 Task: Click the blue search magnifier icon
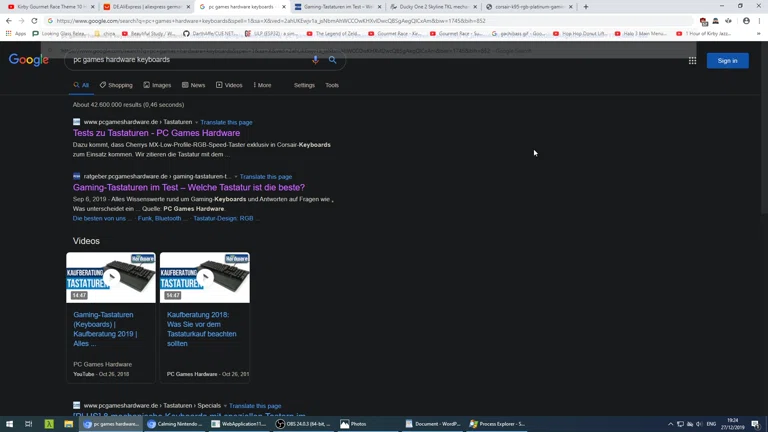click(333, 60)
